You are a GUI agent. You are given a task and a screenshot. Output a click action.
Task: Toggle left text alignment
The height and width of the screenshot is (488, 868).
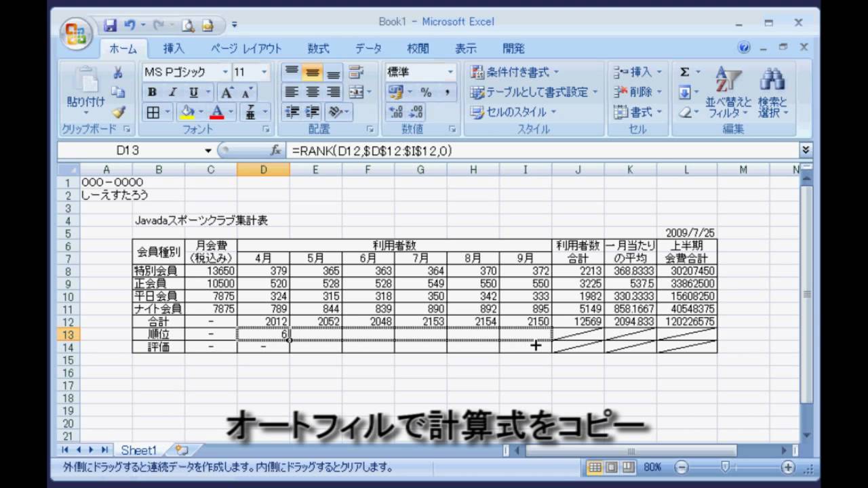click(292, 92)
